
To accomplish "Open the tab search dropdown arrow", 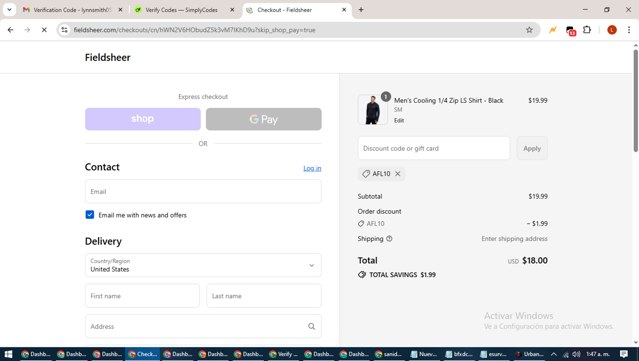I will pyautogui.click(x=9, y=9).
